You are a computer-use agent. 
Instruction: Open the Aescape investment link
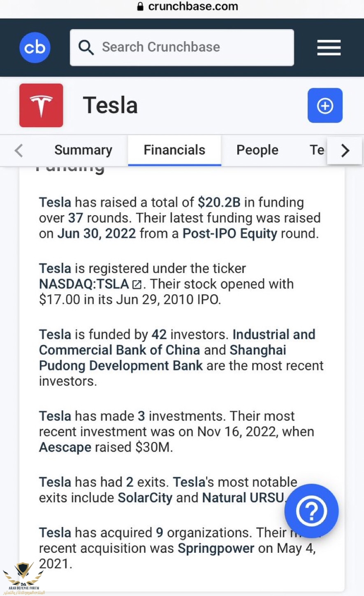click(65, 447)
